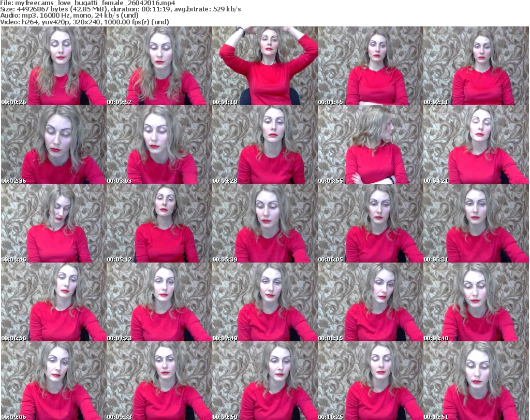Choose the frame stamped 00:09:33
Image resolution: width=530 pixels, height=420 pixels.
(x=159, y=381)
